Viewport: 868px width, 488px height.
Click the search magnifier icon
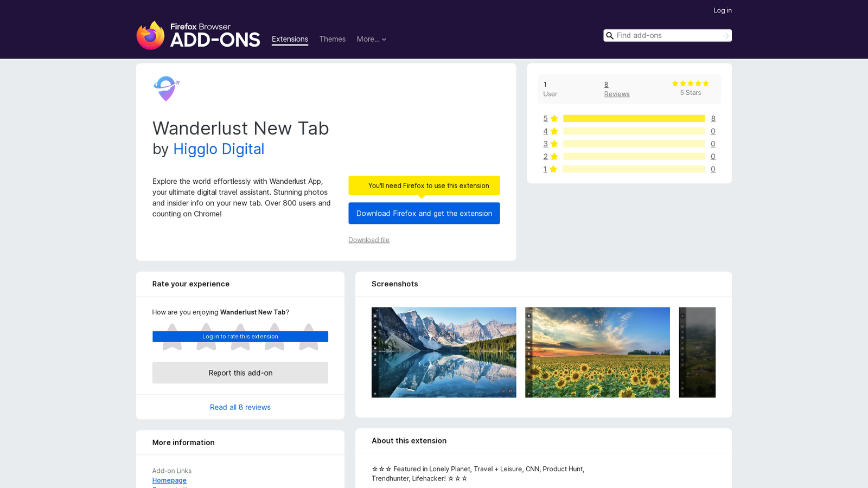(x=610, y=36)
